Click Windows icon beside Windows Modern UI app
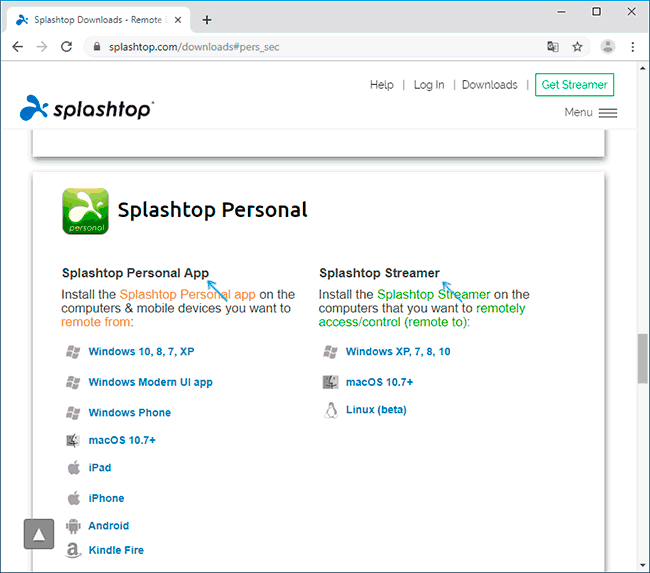The width and height of the screenshot is (650, 573). pos(73,382)
